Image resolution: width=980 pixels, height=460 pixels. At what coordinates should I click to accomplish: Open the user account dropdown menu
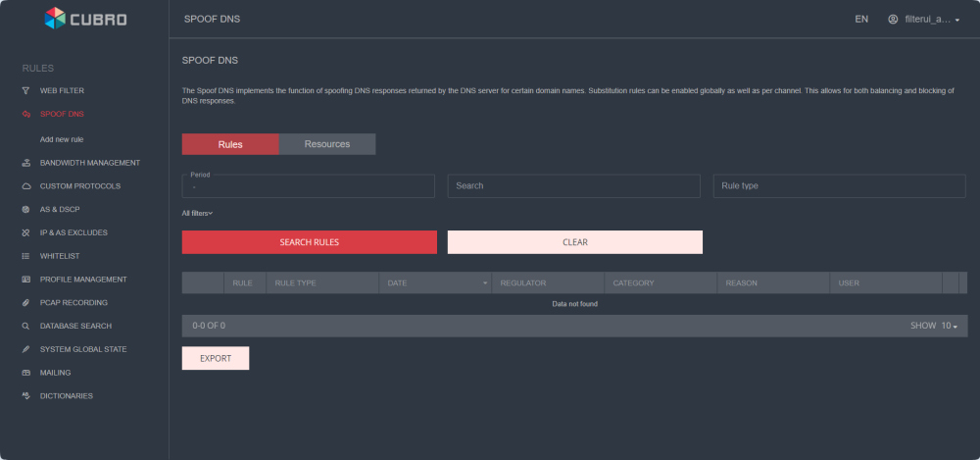[x=923, y=19]
